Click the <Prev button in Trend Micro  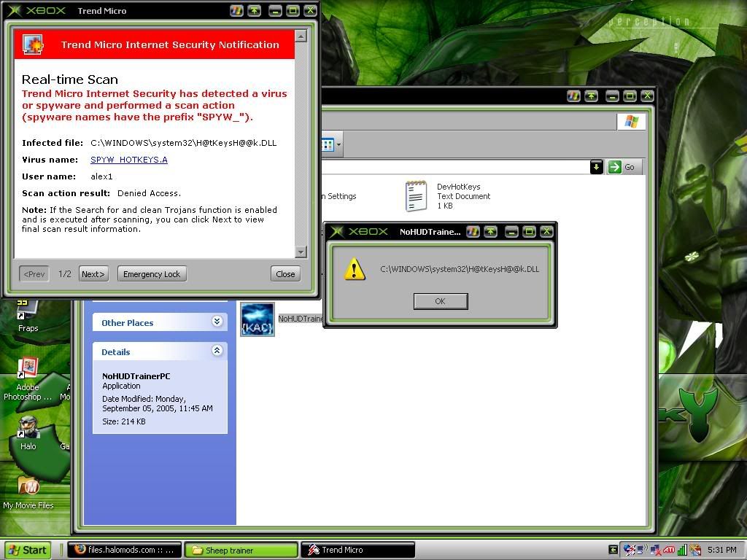34,274
